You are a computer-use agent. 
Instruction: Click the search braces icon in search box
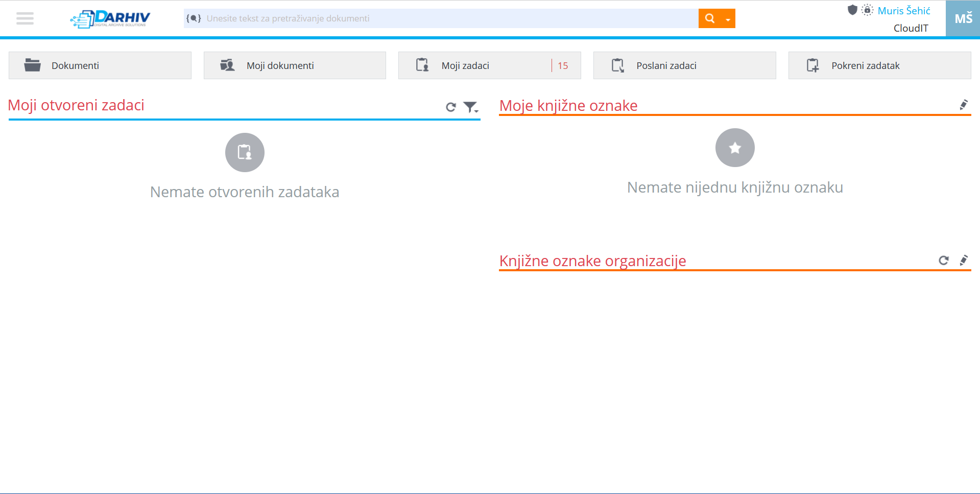click(194, 18)
